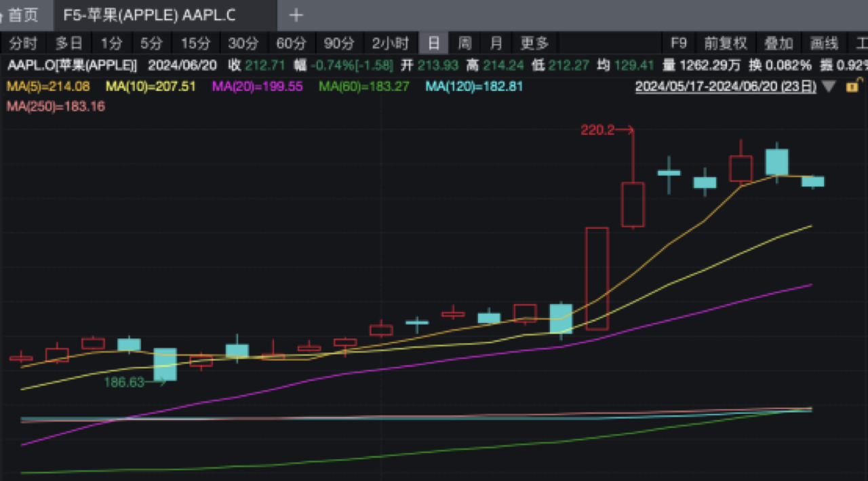Screen dimensions: 868x481
Task: Switch to 月 monthly chart
Action: [496, 43]
